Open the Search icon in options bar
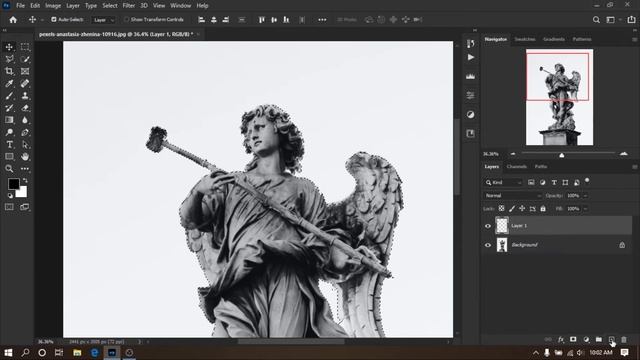This screenshot has height=360, width=640. pyautogui.click(x=596, y=20)
